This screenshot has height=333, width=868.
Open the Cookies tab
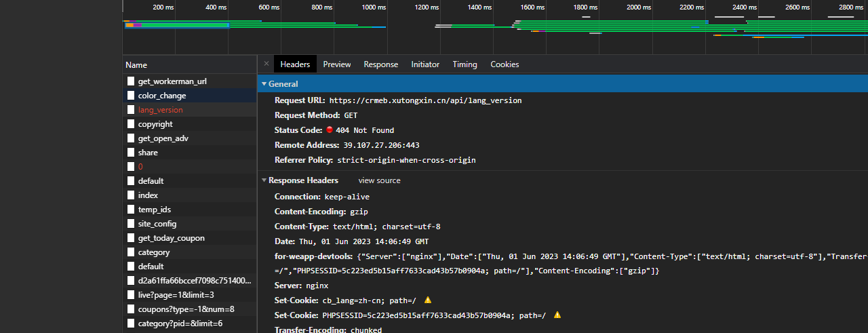[505, 64]
